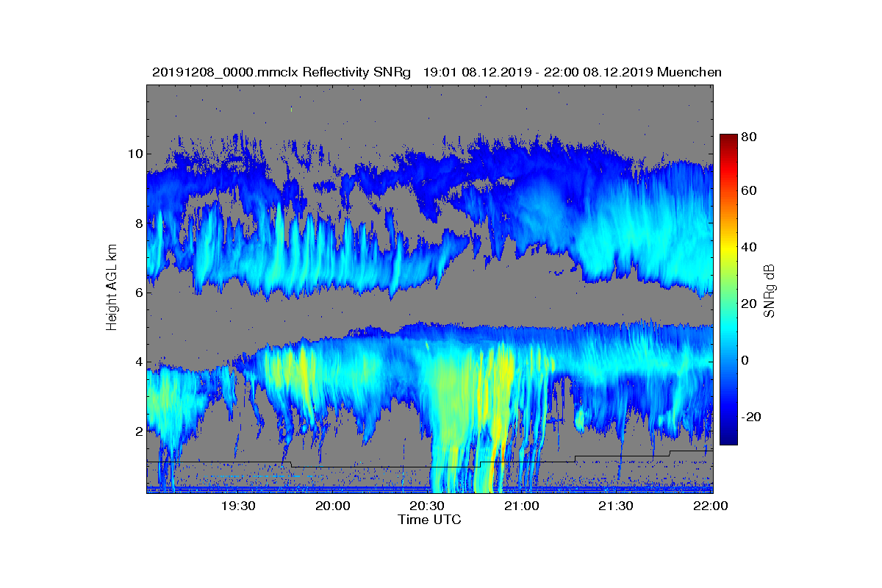The height and width of the screenshot is (588, 882).
Task: Click the height tick label 6
Action: [x=137, y=293]
